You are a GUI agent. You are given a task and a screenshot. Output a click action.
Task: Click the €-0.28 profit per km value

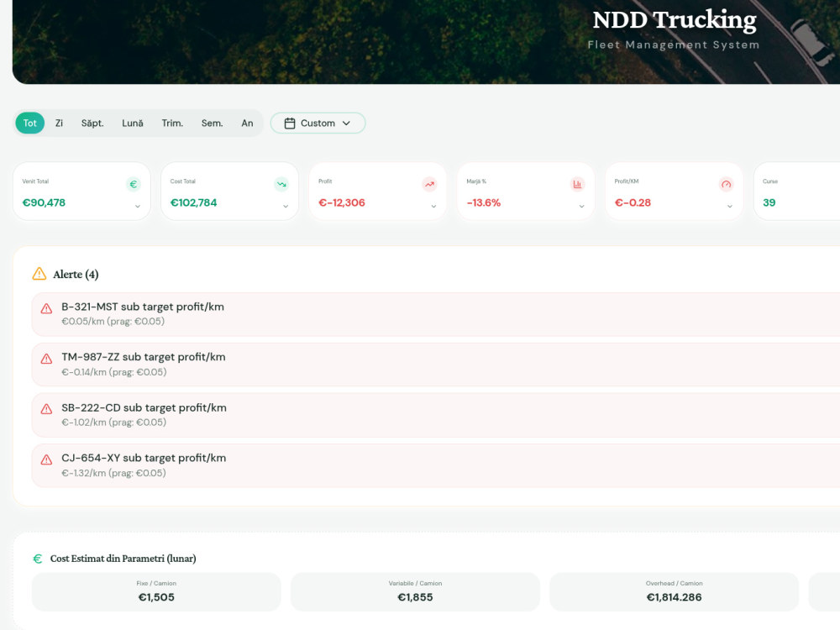tap(633, 203)
